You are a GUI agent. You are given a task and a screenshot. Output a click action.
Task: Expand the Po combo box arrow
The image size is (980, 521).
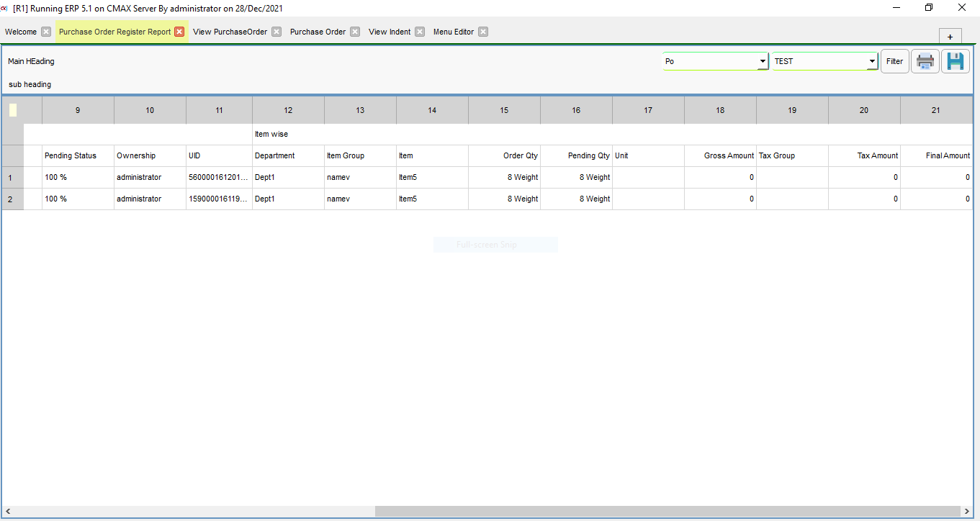tap(762, 61)
